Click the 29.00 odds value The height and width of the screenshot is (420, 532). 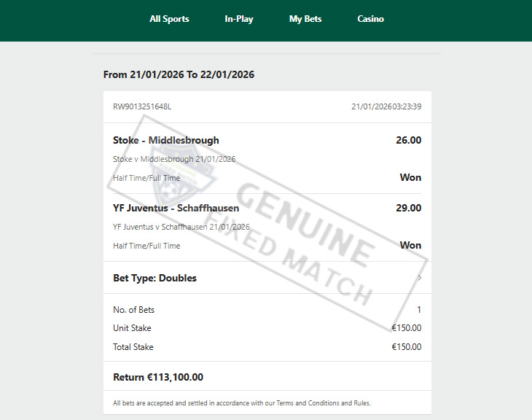pos(409,208)
